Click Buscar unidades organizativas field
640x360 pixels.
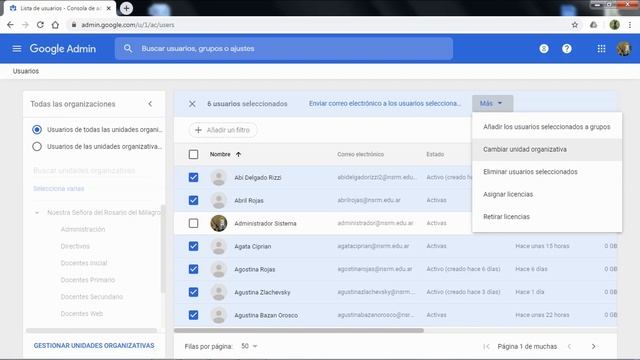(93, 171)
